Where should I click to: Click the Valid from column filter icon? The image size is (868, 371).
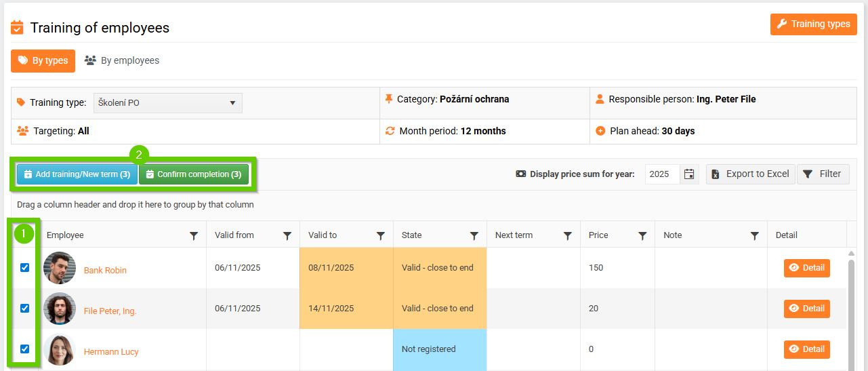click(287, 235)
